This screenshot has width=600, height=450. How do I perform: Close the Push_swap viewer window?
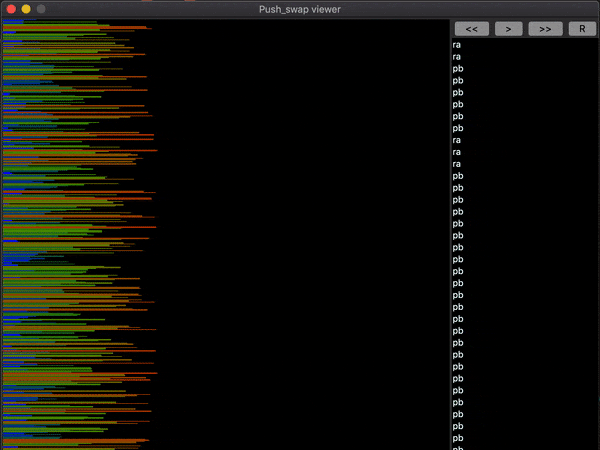(11, 8)
